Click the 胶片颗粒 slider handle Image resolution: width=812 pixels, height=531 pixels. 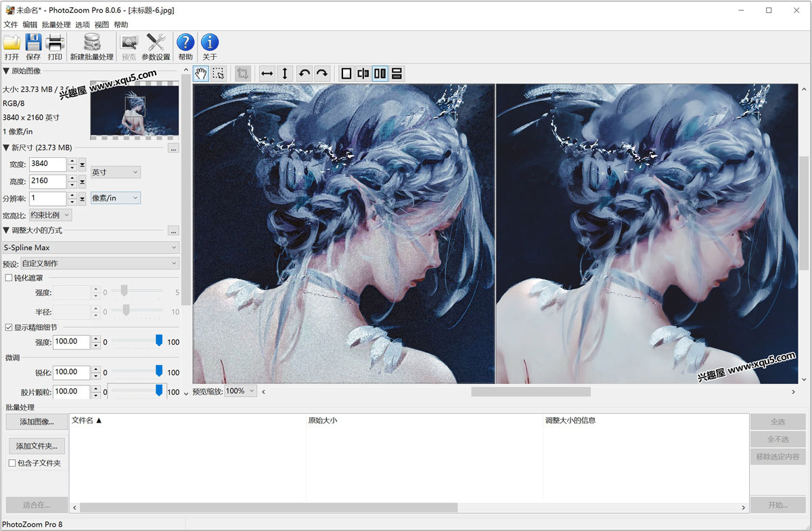(x=159, y=390)
